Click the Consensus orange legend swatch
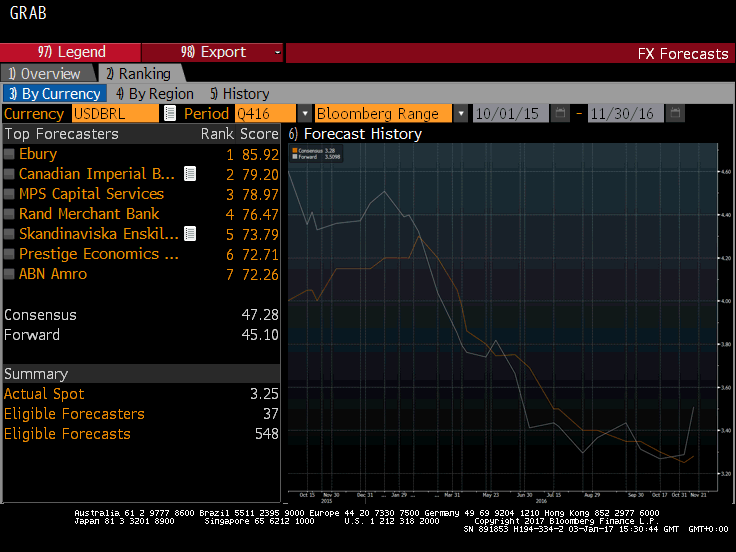This screenshot has height=552, width=736. point(295,151)
